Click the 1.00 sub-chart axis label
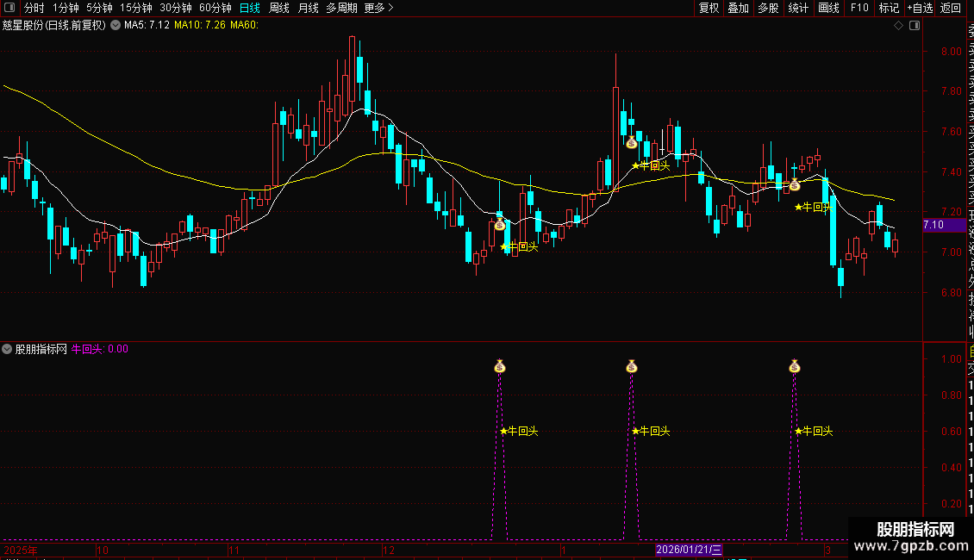This screenshot has height=560, width=974. [x=951, y=359]
